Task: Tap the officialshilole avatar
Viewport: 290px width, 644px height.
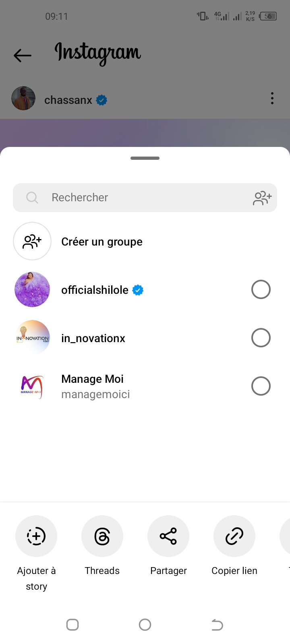Action: [32, 289]
